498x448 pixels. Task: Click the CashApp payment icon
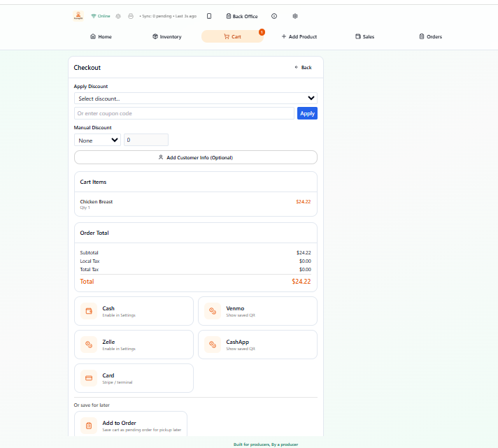click(213, 345)
